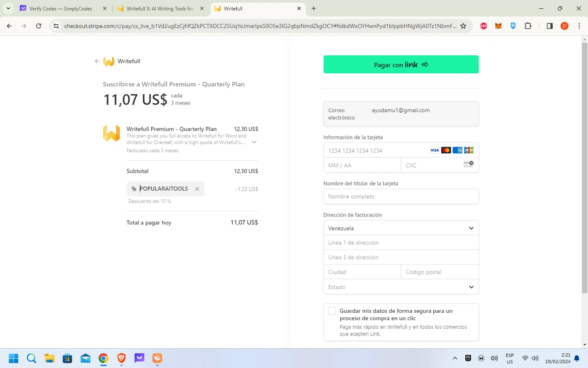The image size is (588, 368).
Task: Open the Extensions puzzle menu
Action: pyautogui.click(x=528, y=26)
